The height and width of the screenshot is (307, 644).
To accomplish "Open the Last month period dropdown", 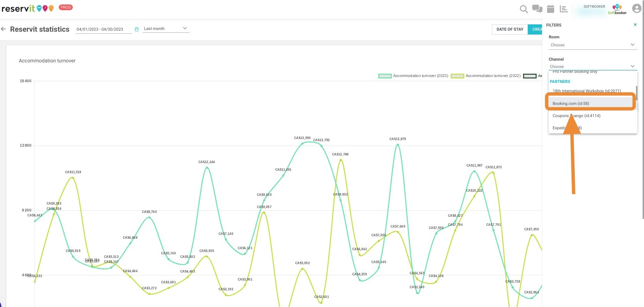I will [166, 29].
